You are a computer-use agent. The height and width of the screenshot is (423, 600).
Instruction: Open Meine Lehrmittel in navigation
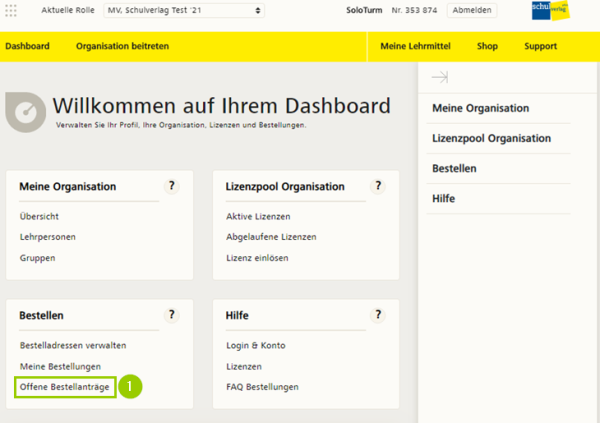pyautogui.click(x=416, y=46)
